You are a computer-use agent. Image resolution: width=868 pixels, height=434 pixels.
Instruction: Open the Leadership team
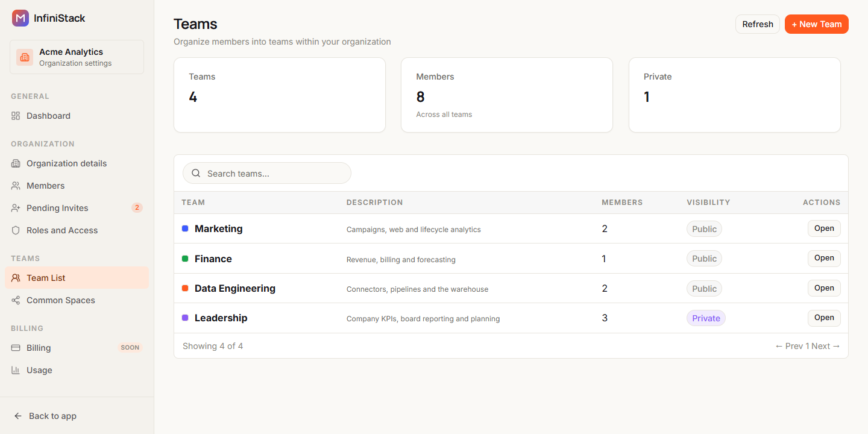coord(824,318)
